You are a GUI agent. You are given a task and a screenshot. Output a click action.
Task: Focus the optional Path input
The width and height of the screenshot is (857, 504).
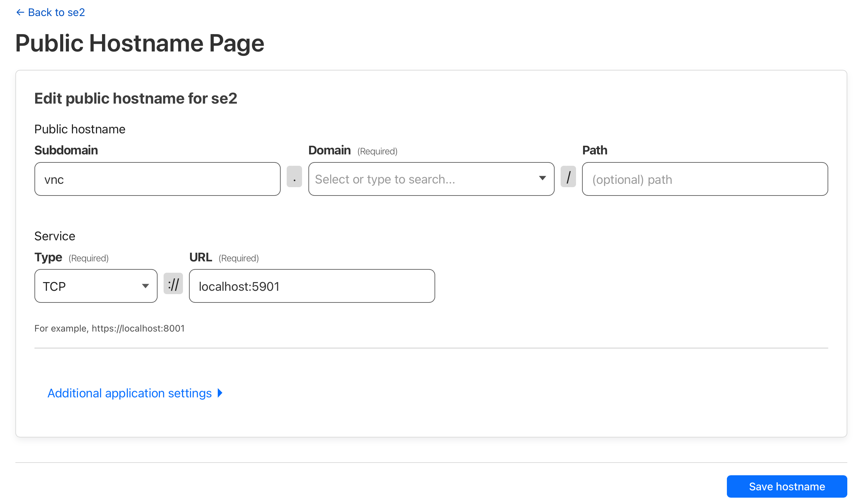(705, 179)
